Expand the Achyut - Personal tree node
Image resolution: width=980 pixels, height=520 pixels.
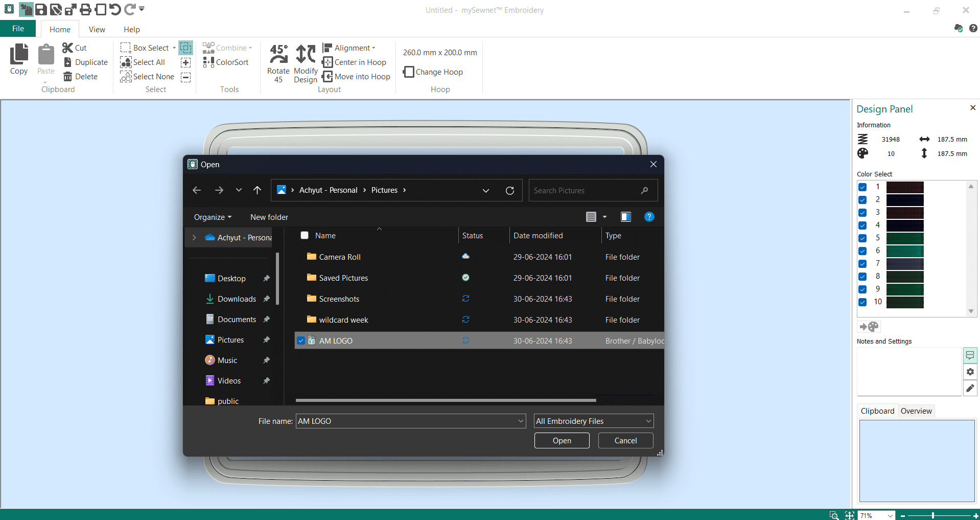coord(194,238)
